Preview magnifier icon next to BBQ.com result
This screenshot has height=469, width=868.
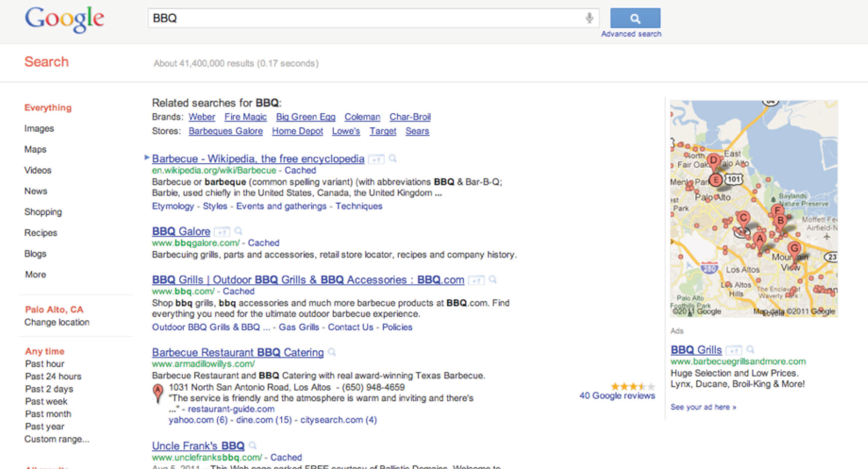click(493, 280)
